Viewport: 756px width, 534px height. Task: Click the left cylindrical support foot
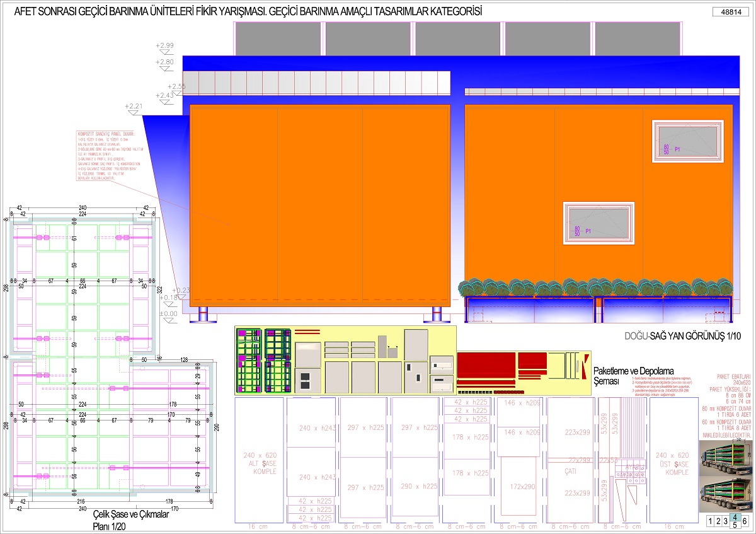[x=203, y=313]
